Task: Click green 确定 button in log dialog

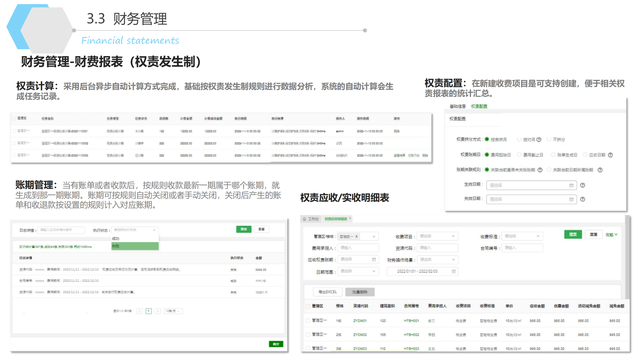Action: [276, 344]
